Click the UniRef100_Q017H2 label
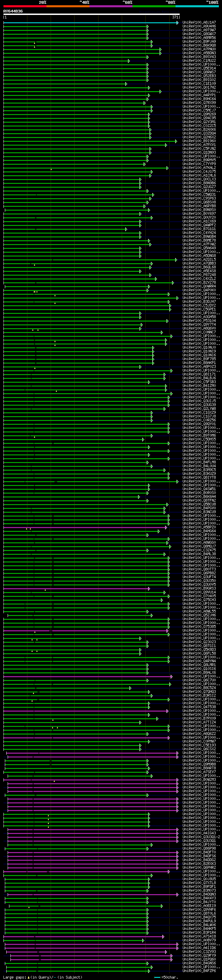Viewport: 222px width, 980px height. pos(199,88)
